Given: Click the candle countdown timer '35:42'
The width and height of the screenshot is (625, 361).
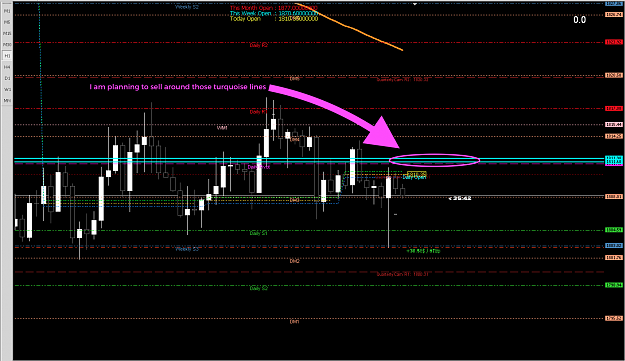Looking at the screenshot, I should (x=460, y=198).
